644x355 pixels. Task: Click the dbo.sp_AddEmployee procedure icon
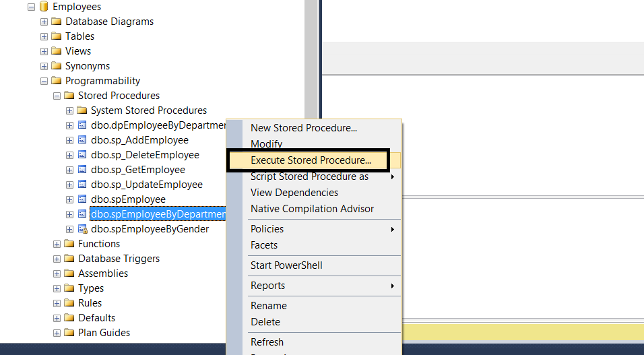pos(82,140)
